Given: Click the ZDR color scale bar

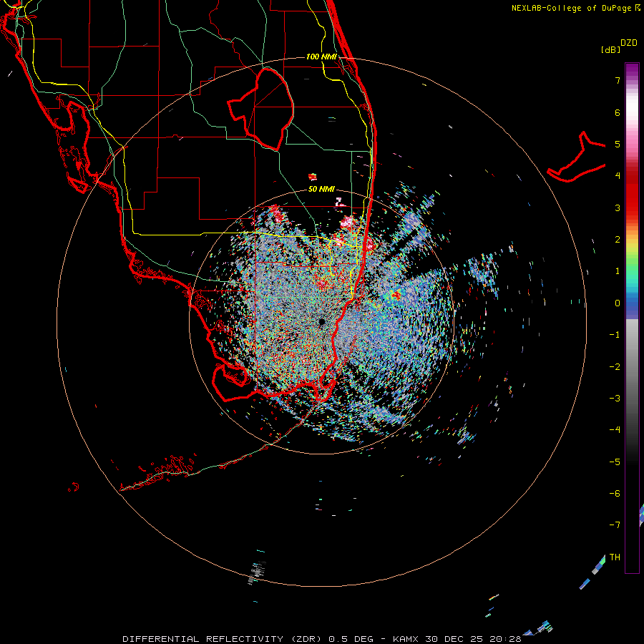Looking at the screenshot, I should [x=632, y=318].
